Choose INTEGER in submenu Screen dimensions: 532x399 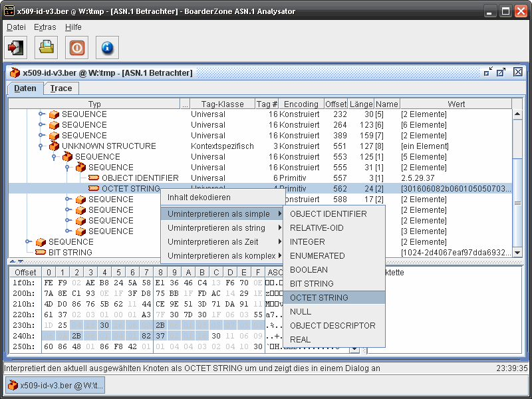tap(334, 241)
